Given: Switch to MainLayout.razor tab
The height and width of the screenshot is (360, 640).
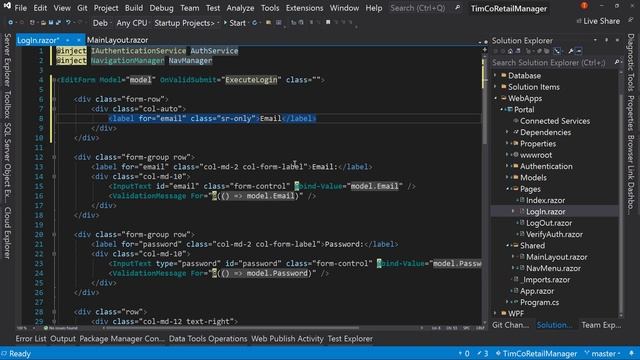Looking at the screenshot, I should pos(118,40).
